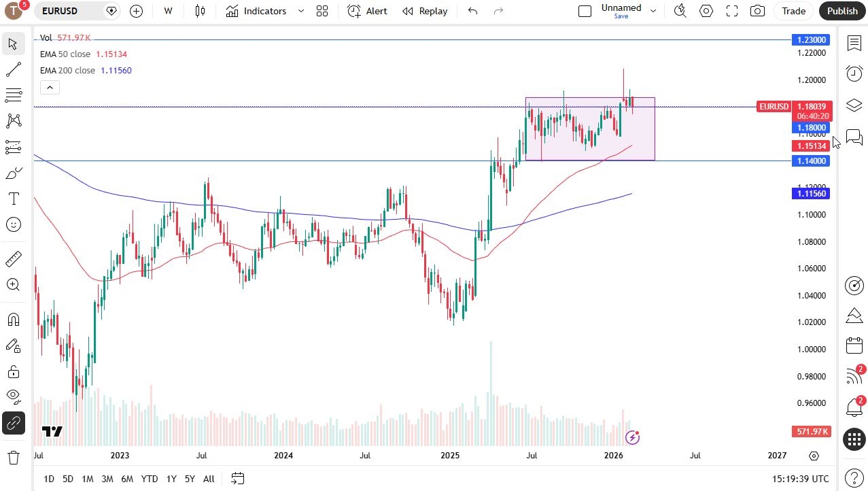The width and height of the screenshot is (868, 491).
Task: Switch to the 1Y time range
Action: (171, 479)
